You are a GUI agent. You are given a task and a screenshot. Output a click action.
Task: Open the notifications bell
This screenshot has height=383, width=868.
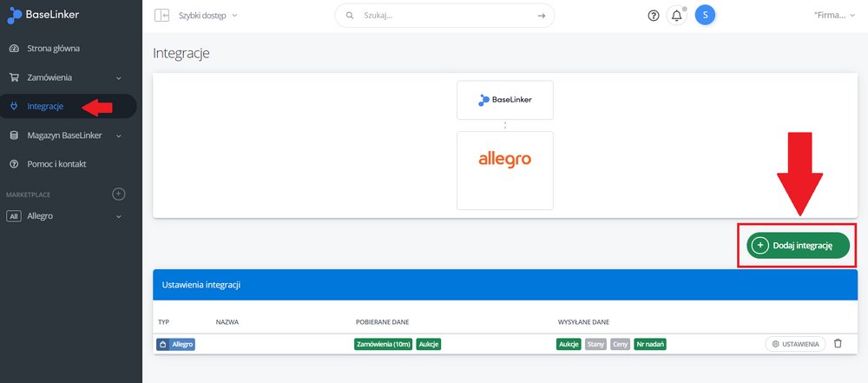click(x=676, y=16)
